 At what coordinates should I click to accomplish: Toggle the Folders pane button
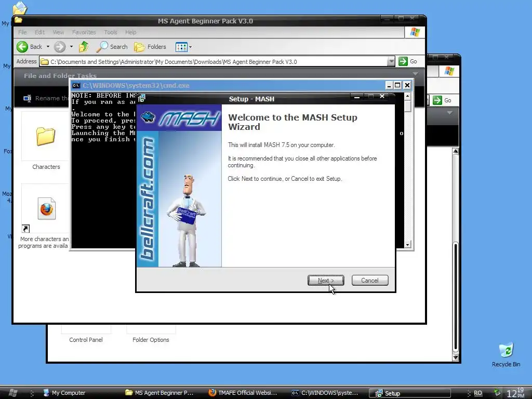(x=150, y=46)
